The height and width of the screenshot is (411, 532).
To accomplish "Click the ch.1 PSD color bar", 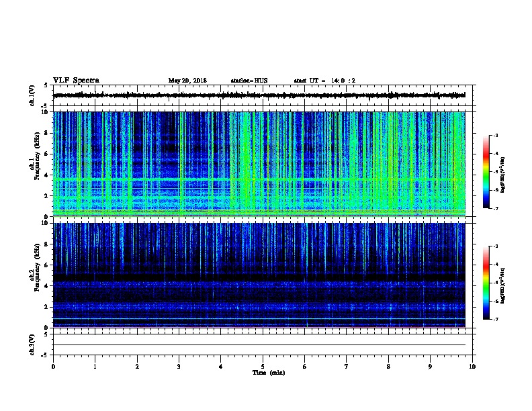I will coord(486,172).
